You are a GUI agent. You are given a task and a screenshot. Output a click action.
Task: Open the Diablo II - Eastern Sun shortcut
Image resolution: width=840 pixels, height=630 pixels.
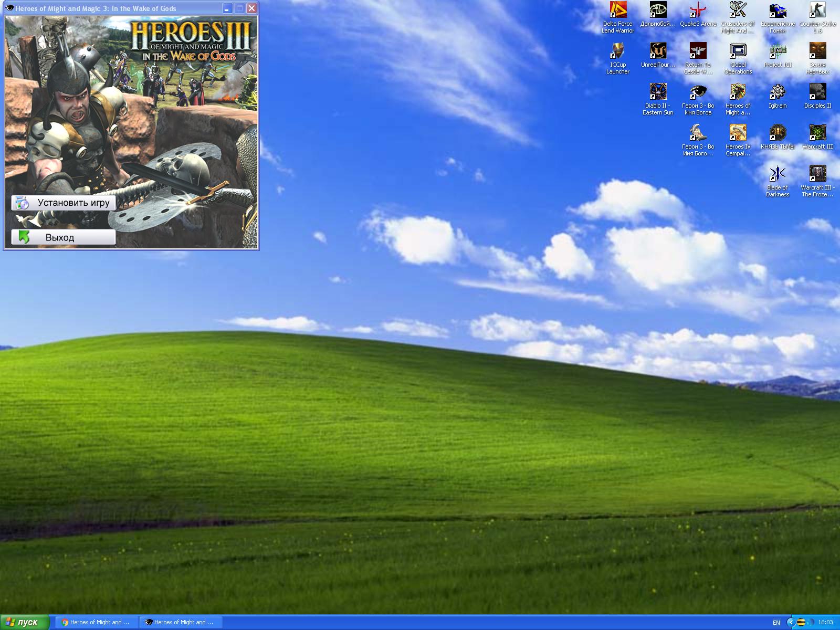point(658,99)
